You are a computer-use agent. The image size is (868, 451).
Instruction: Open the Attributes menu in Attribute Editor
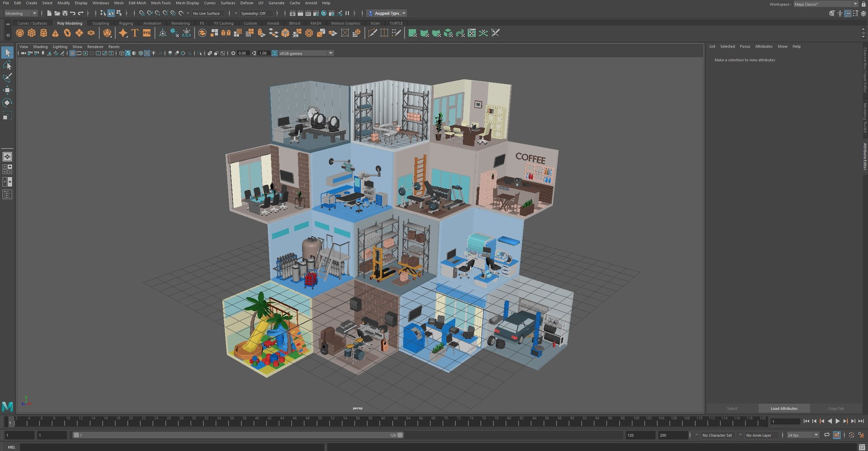(764, 46)
